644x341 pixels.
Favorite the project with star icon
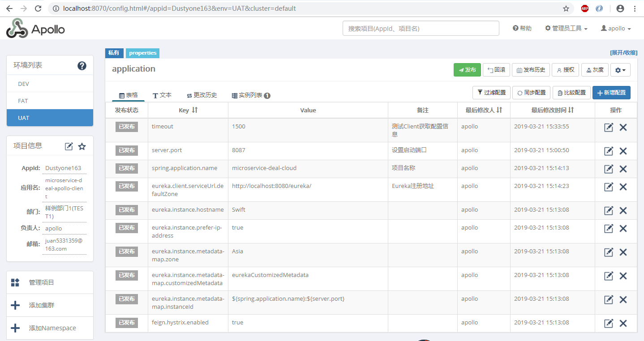point(82,146)
